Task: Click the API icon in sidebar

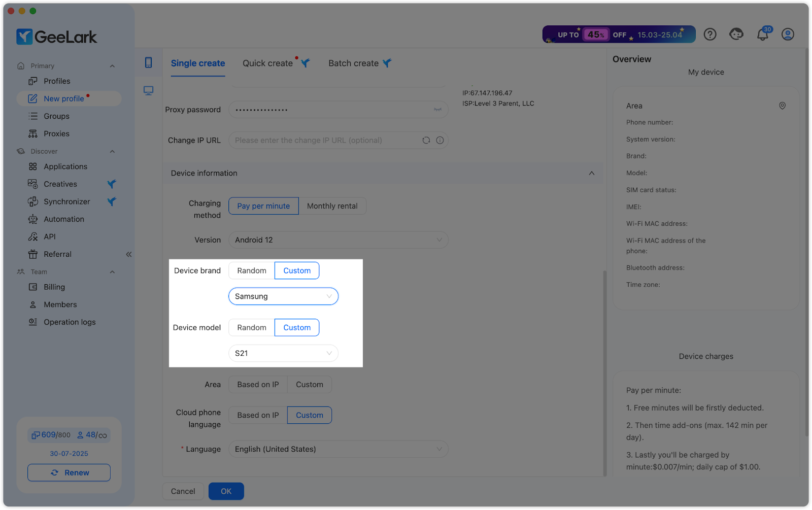Action: [x=33, y=236]
